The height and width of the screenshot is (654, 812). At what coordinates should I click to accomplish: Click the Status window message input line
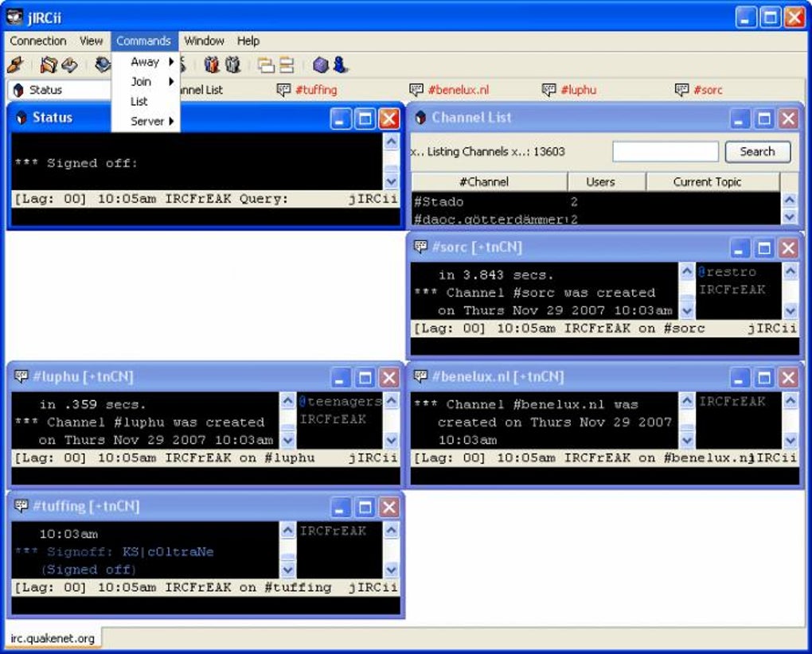(x=205, y=216)
